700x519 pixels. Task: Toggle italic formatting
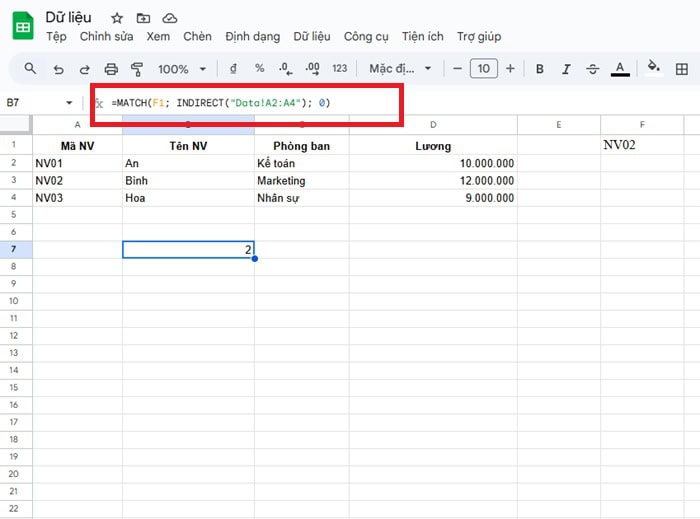point(566,69)
